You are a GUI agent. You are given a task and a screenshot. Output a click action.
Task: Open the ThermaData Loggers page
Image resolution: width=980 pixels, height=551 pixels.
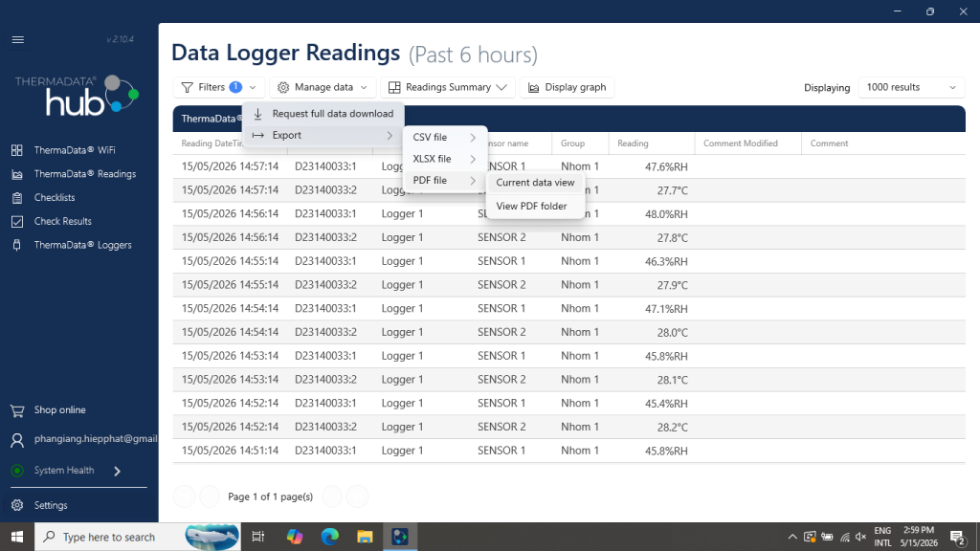(82, 245)
